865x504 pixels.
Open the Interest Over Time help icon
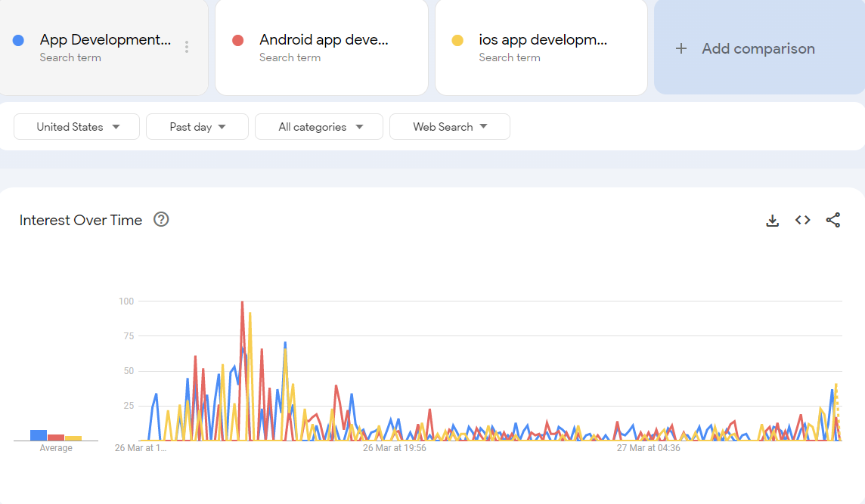[161, 219]
